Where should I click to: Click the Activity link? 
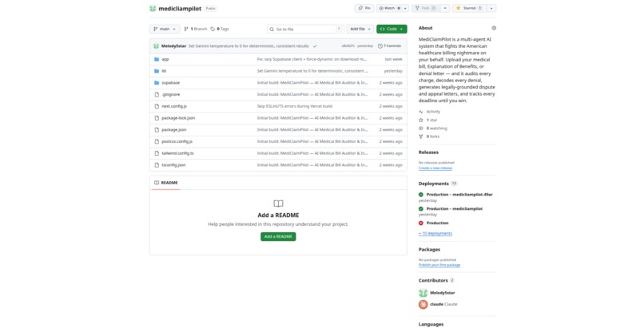click(433, 112)
